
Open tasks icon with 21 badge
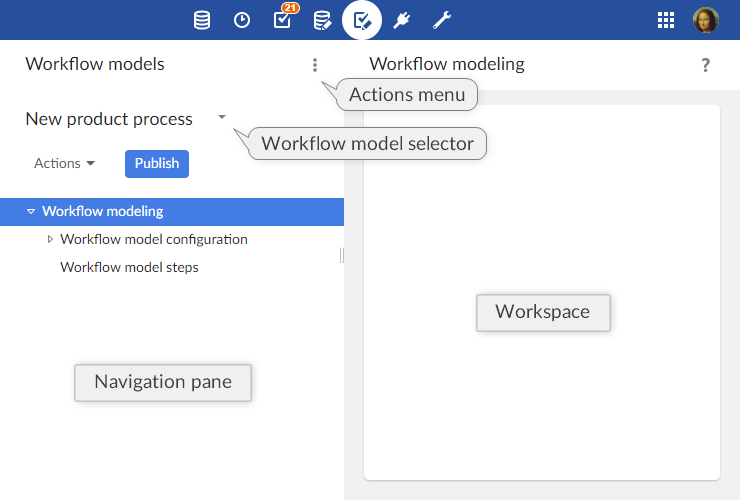pyautogui.click(x=282, y=20)
